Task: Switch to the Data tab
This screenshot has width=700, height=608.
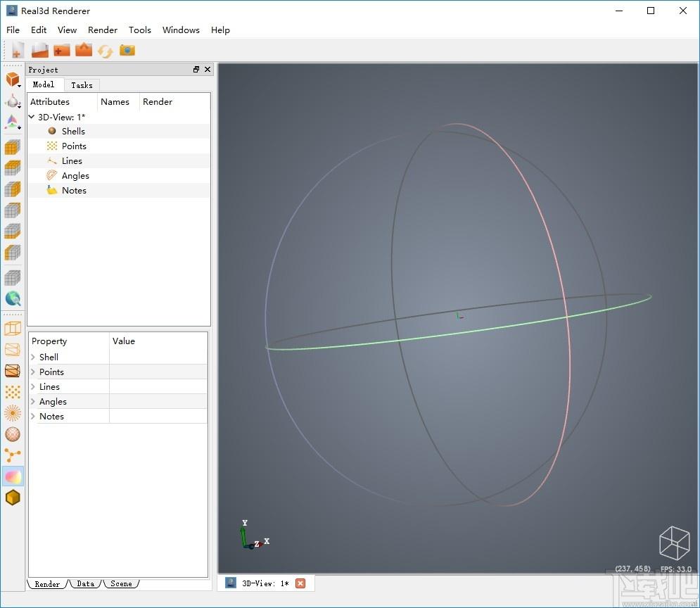Action: (x=86, y=584)
